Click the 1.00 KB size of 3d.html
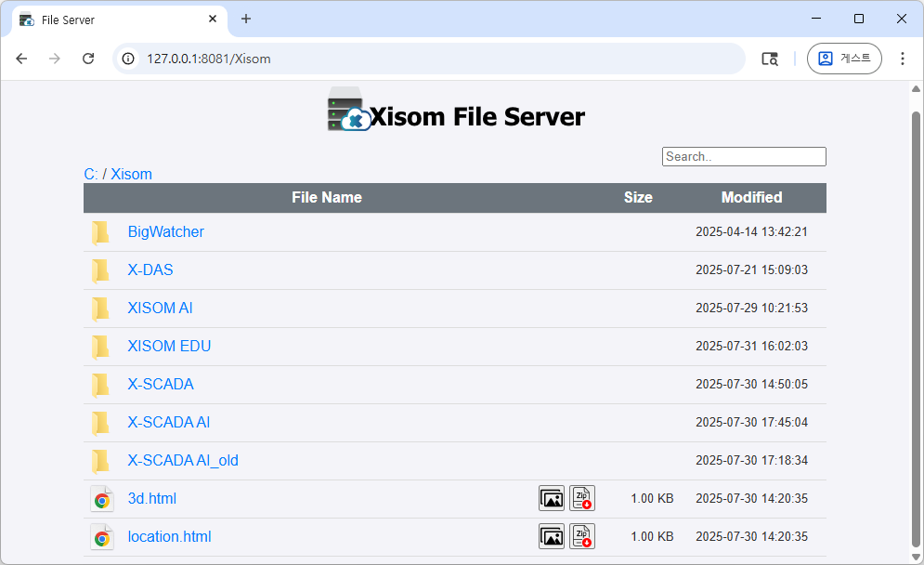924x565 pixels. pyautogui.click(x=652, y=499)
